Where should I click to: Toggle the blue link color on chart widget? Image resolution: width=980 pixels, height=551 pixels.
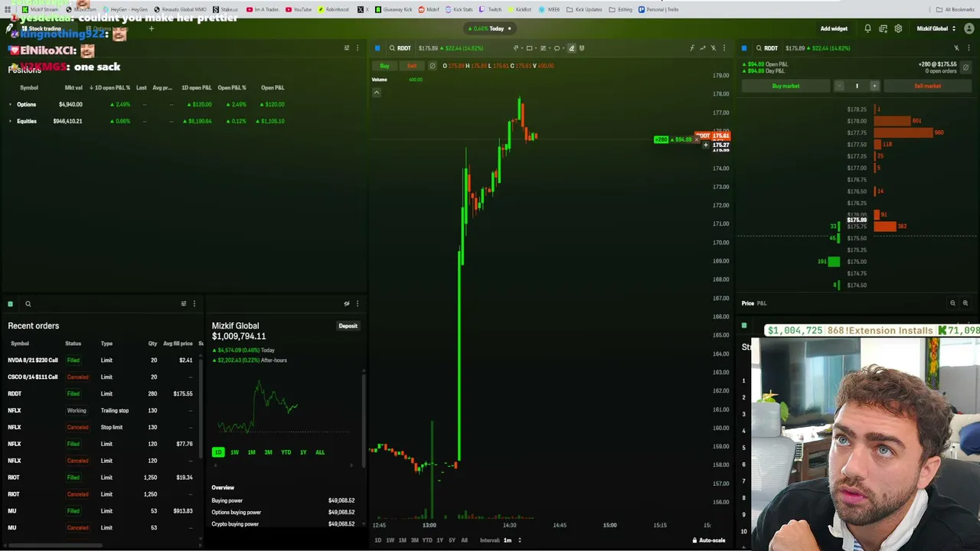tap(377, 48)
